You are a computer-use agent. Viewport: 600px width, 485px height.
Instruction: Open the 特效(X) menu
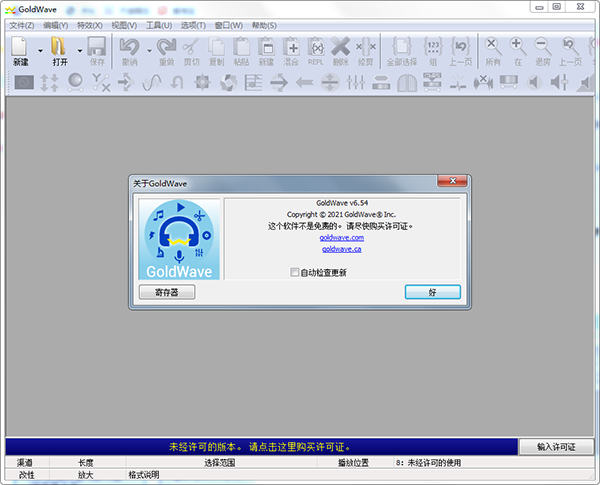pyautogui.click(x=90, y=25)
